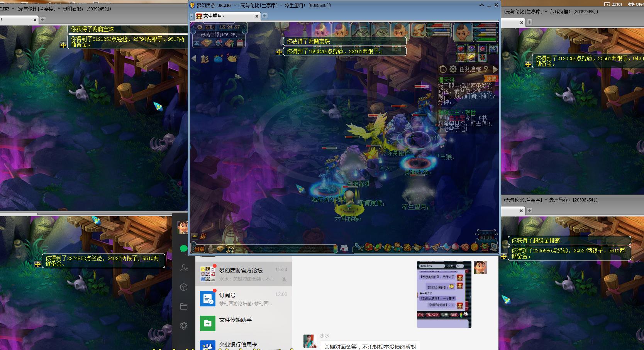Move reward notice handle in 灵明石猴 window
644x350 pixels.
(x=63, y=45)
